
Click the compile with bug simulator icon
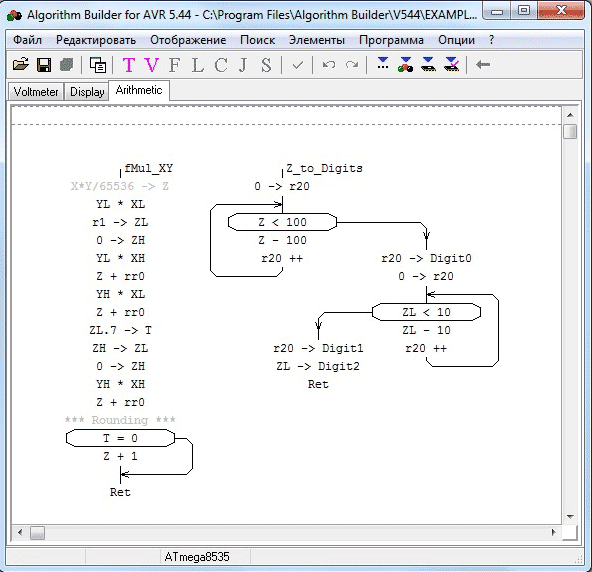(405, 65)
